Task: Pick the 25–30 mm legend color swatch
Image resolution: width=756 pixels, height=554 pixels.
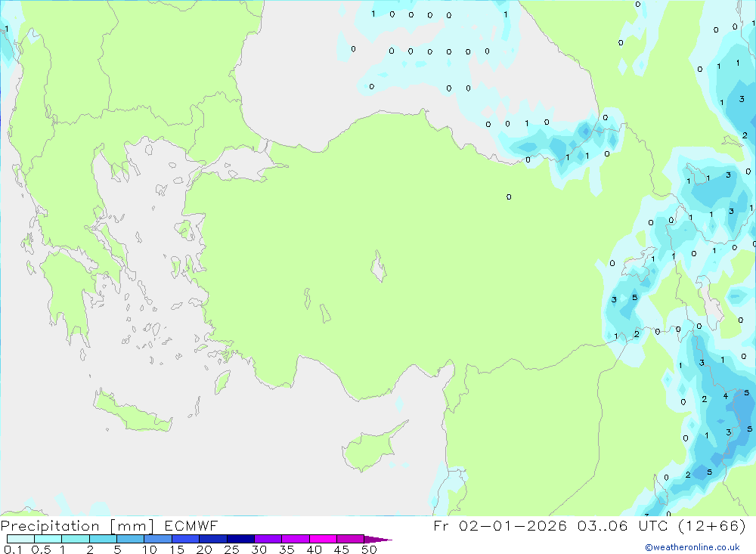Action: [x=240, y=539]
